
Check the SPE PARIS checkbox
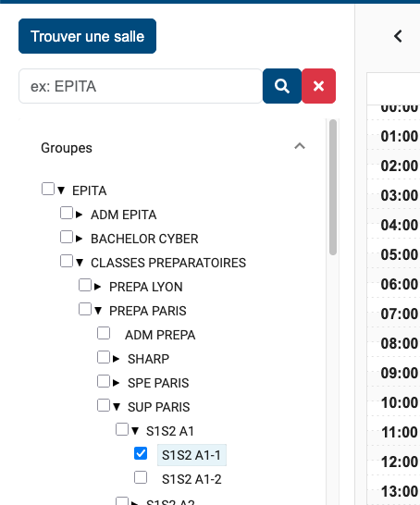click(104, 381)
